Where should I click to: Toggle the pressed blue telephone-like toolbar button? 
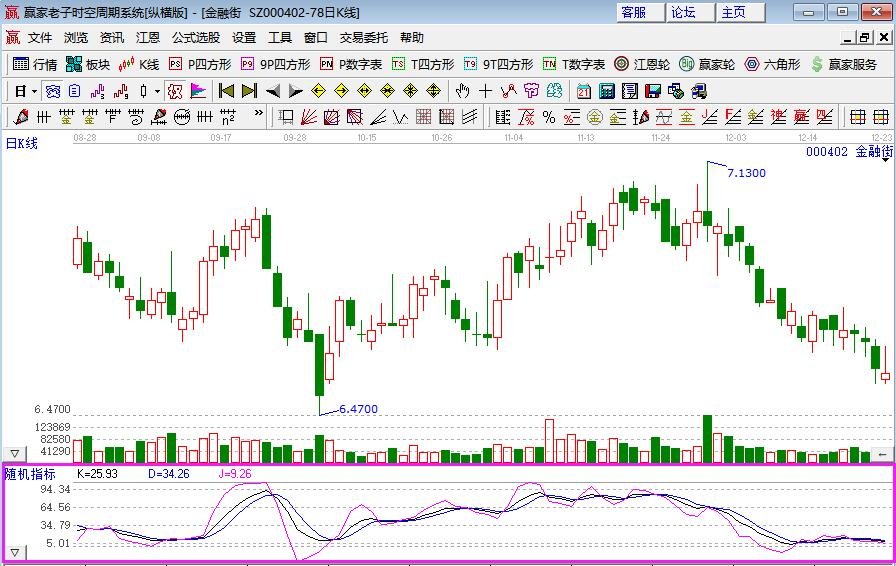[x=53, y=91]
